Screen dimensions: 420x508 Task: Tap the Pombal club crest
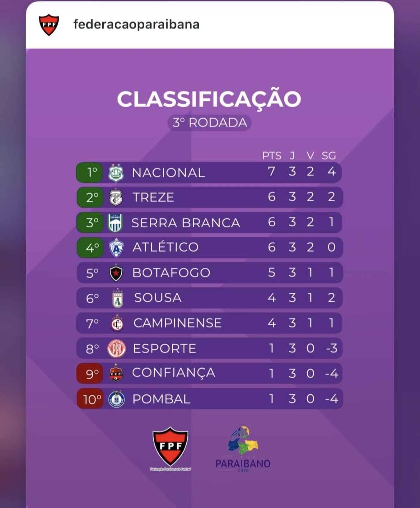coord(117,399)
